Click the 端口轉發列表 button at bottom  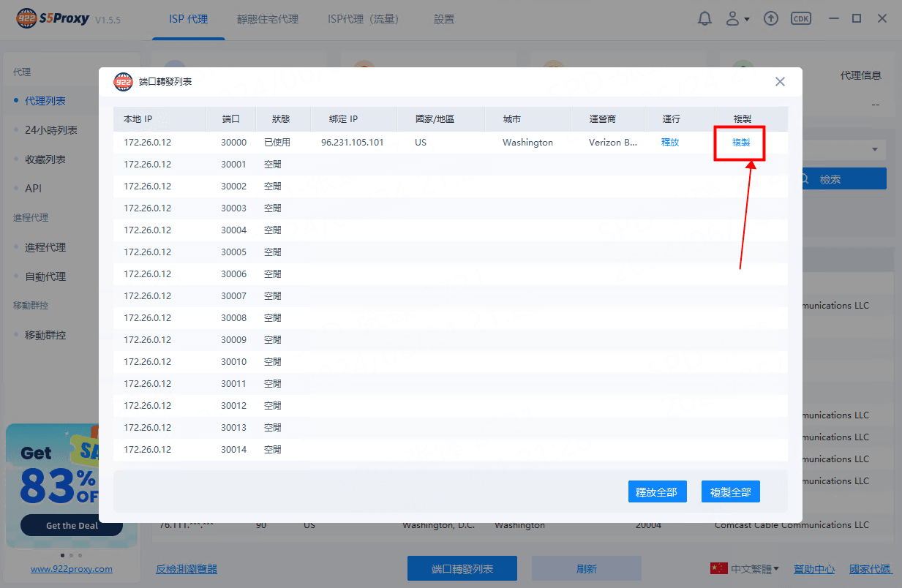(462, 568)
